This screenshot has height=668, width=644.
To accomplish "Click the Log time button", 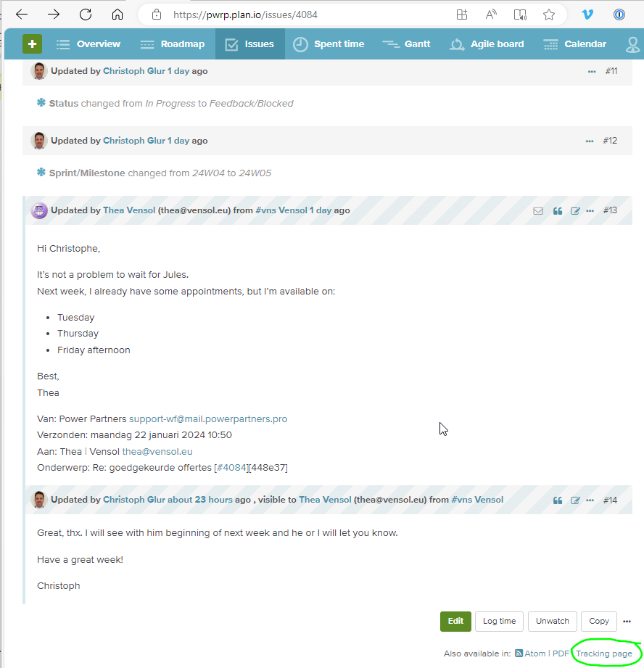I will pyautogui.click(x=499, y=621).
